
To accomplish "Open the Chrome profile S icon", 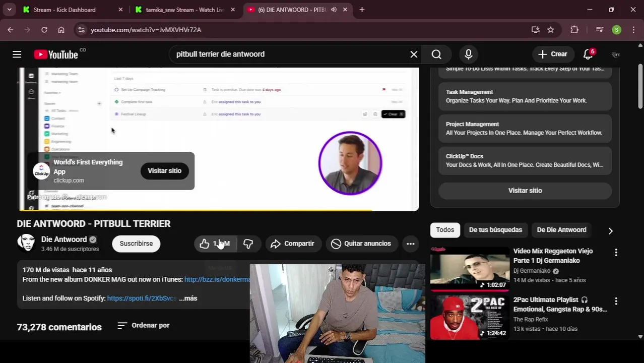I will click(x=617, y=30).
